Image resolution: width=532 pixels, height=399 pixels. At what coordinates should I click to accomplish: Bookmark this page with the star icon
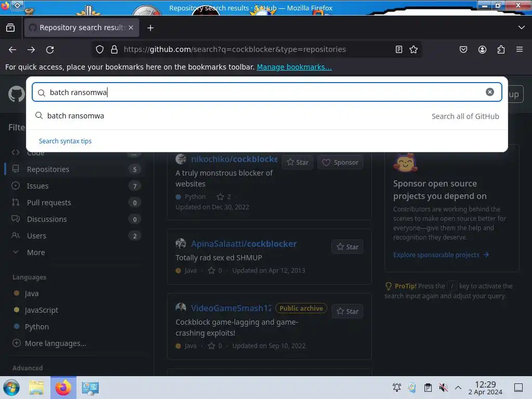[413, 49]
